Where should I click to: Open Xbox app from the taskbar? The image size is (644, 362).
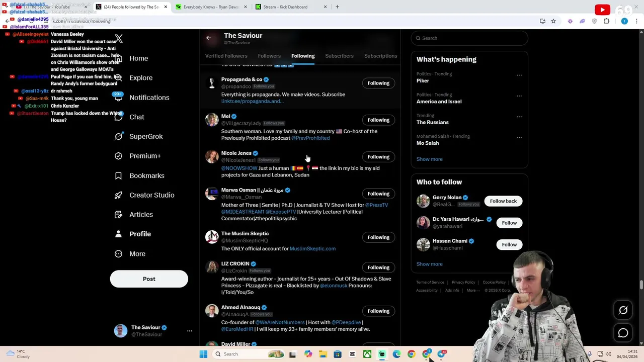367,354
